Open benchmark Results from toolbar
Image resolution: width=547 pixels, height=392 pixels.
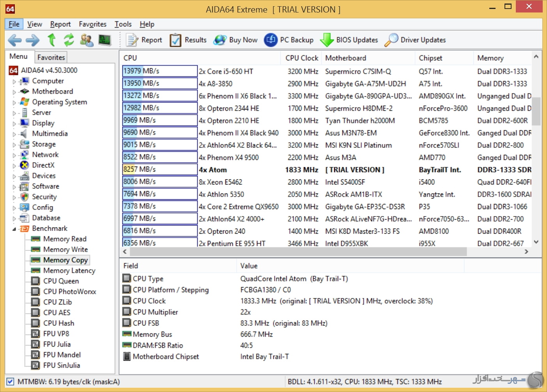188,40
